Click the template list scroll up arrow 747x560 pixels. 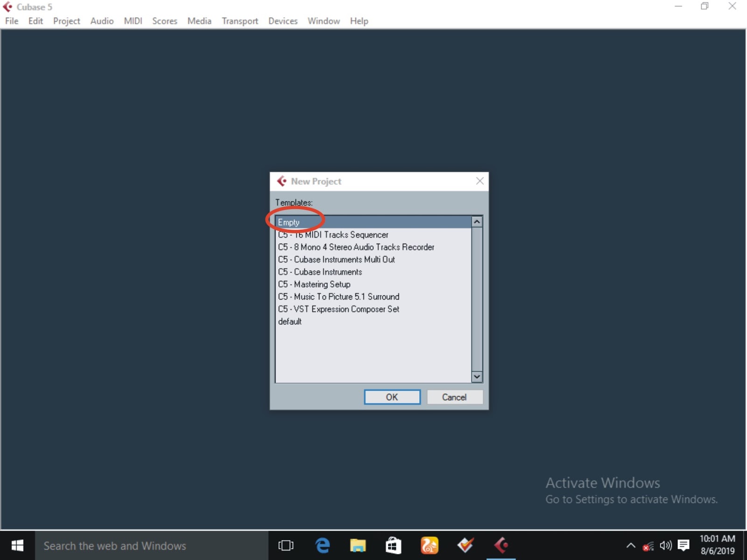[x=477, y=222]
